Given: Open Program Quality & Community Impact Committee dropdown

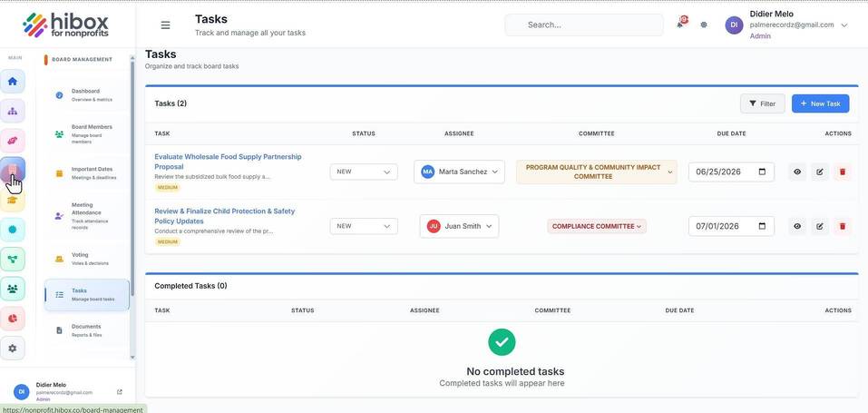Looking at the screenshot, I should click(596, 172).
